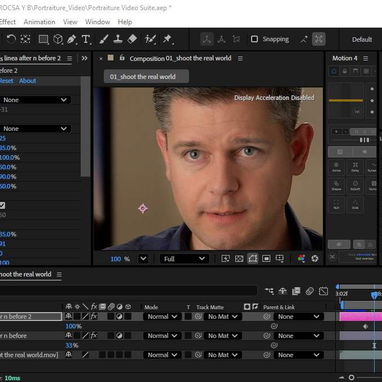Select the Rotation tool in the toolbar
The height and width of the screenshot is (382, 382).
point(11,39)
